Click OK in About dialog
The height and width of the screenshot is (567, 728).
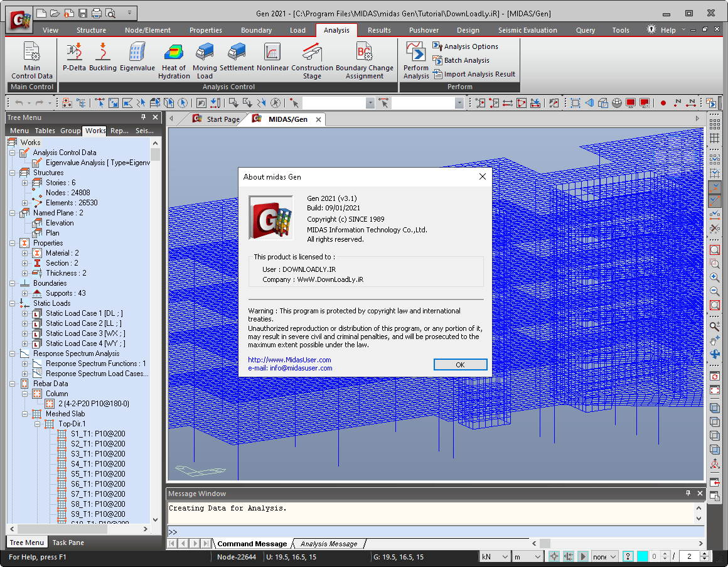(460, 365)
